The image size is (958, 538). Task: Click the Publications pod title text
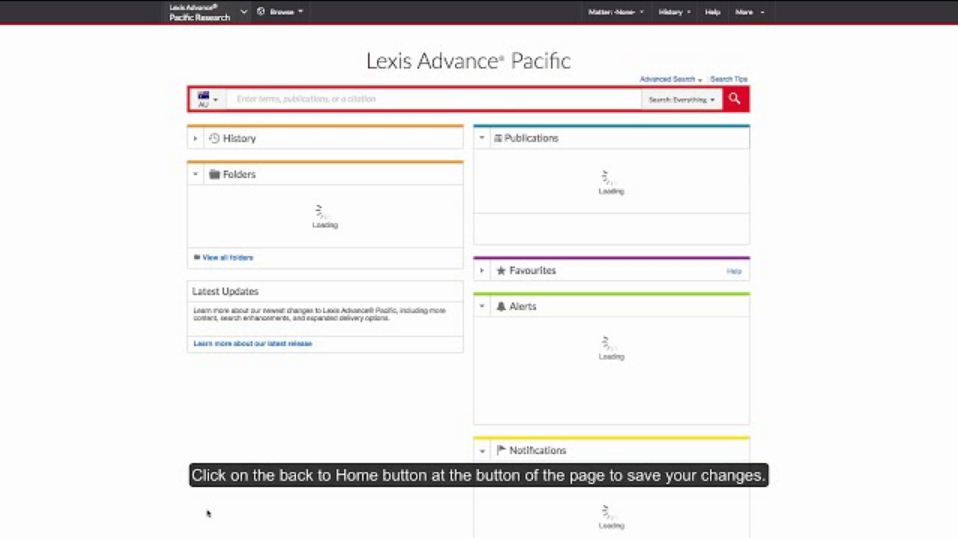531,138
